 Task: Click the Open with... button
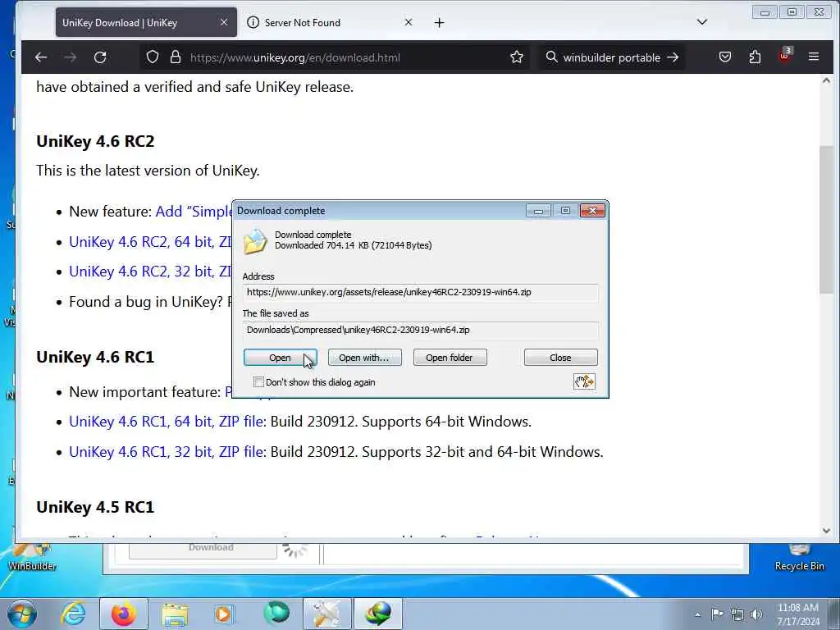click(364, 358)
